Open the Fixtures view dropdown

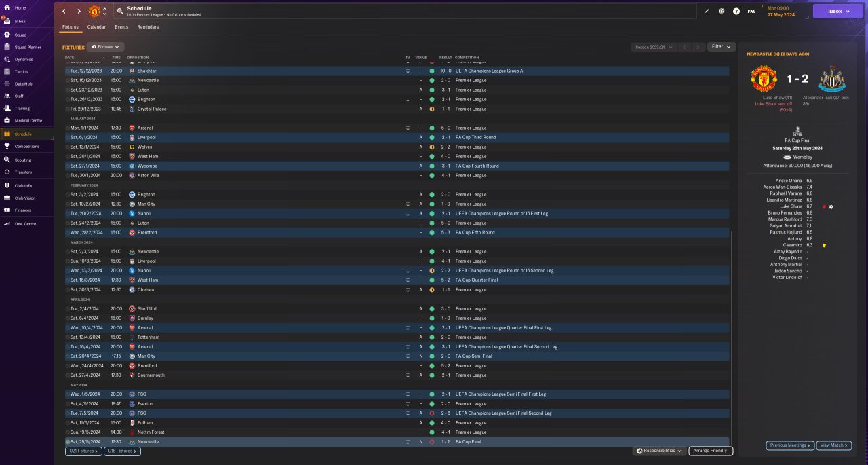point(105,47)
